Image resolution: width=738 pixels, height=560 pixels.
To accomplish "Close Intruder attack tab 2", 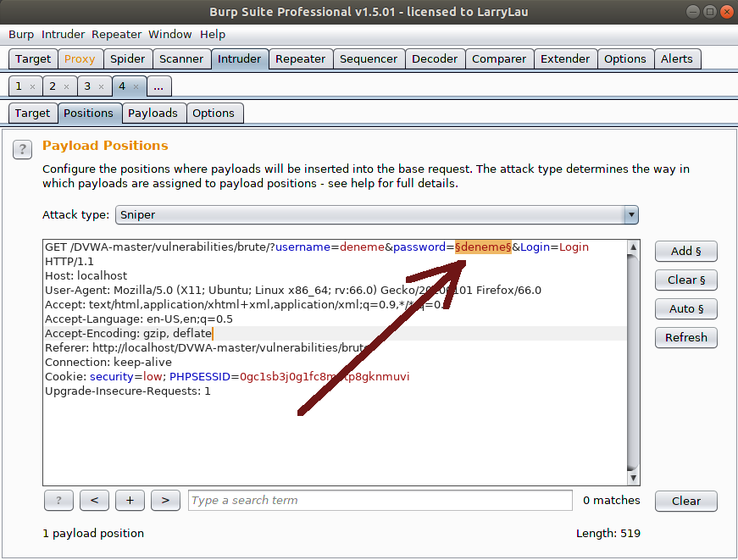I will 66,86.
